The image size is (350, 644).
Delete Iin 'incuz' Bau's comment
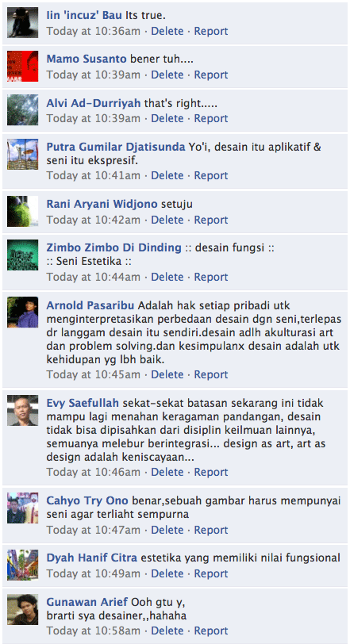coord(167,31)
